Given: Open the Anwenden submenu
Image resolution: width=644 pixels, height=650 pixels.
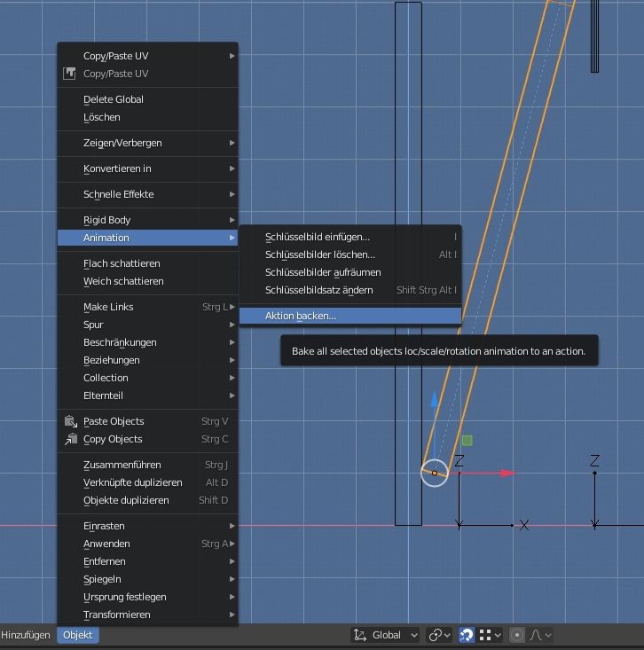Looking at the screenshot, I should pos(147,544).
